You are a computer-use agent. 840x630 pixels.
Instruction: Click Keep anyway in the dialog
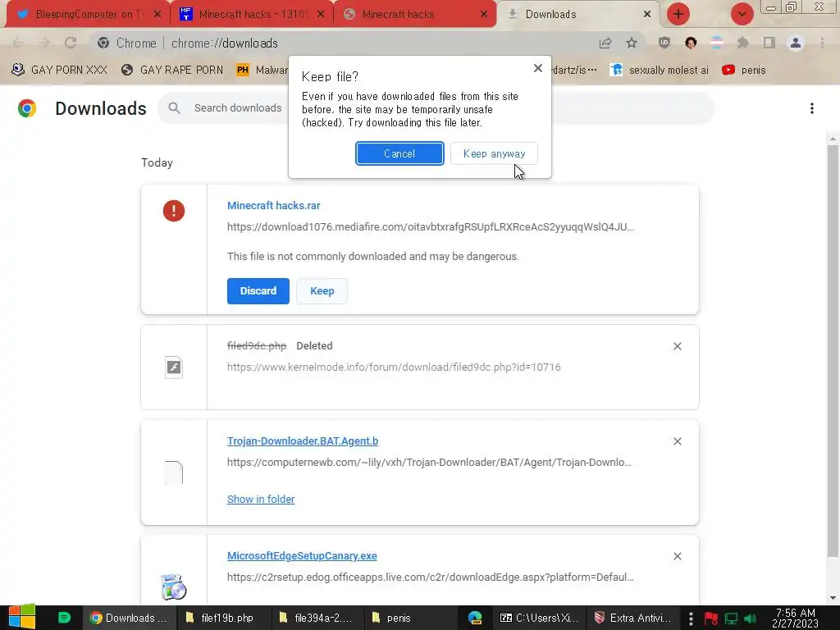(x=494, y=153)
